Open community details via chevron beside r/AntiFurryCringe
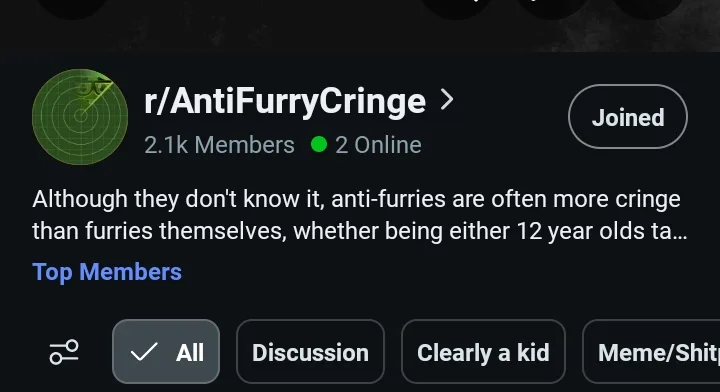 (446, 100)
